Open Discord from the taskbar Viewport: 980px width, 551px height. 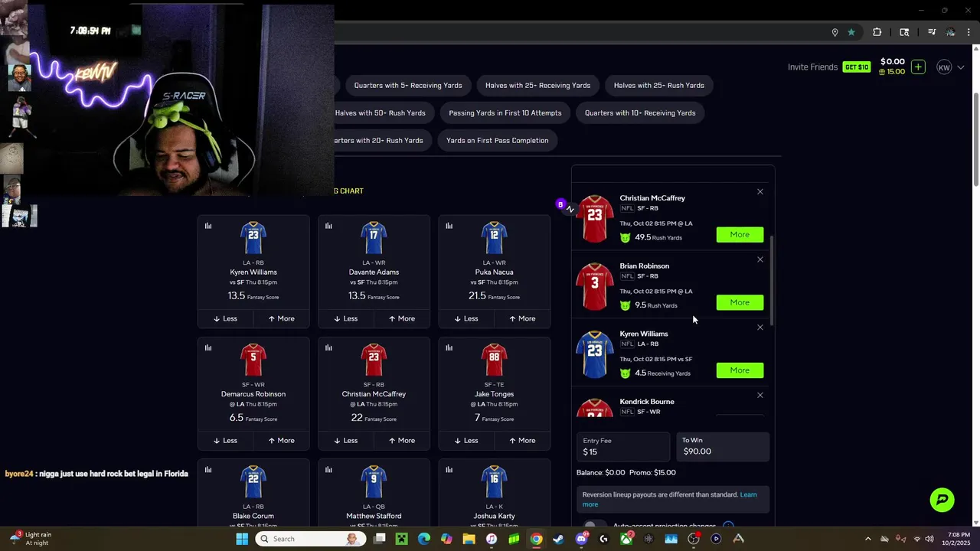pos(581,539)
